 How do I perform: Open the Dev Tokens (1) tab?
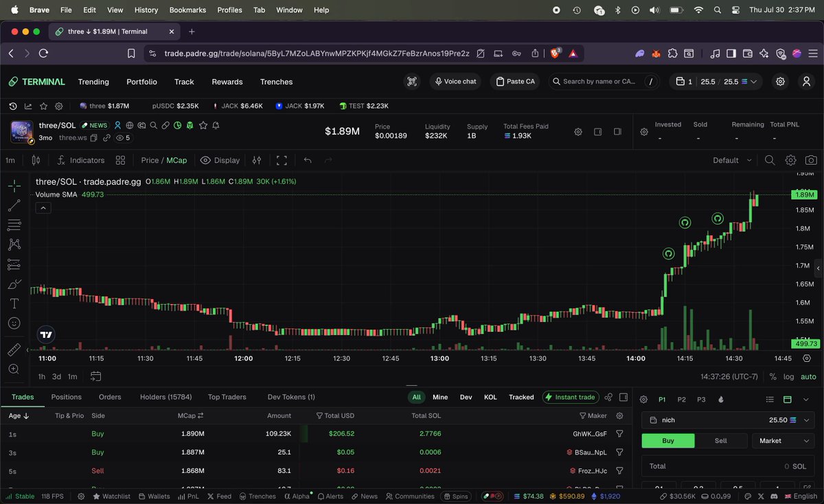(x=291, y=397)
